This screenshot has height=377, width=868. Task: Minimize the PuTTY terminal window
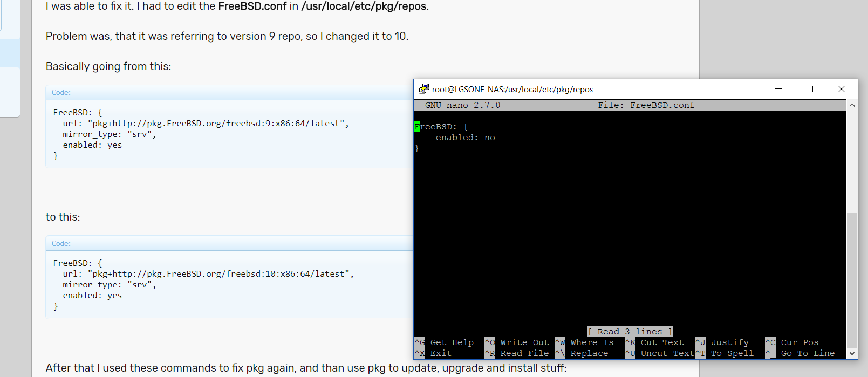(x=778, y=89)
